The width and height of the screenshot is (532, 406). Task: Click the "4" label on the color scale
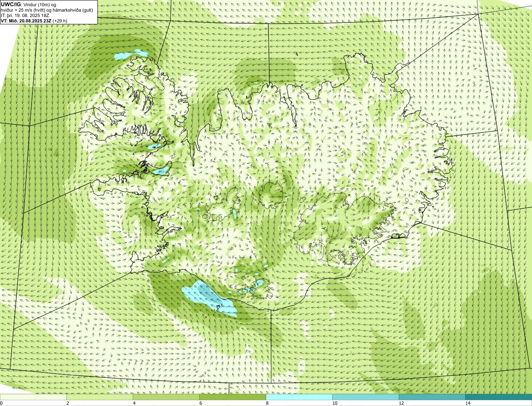(x=134, y=403)
